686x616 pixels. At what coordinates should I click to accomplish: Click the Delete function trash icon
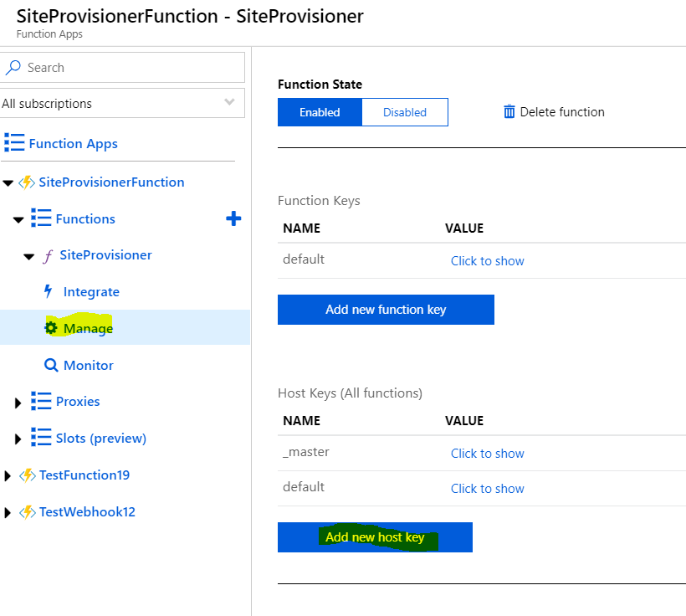tap(509, 111)
